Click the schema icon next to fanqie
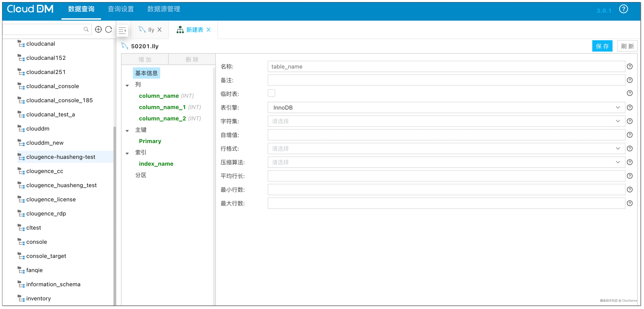Viewport: 644px width, 309px height. click(x=21, y=270)
